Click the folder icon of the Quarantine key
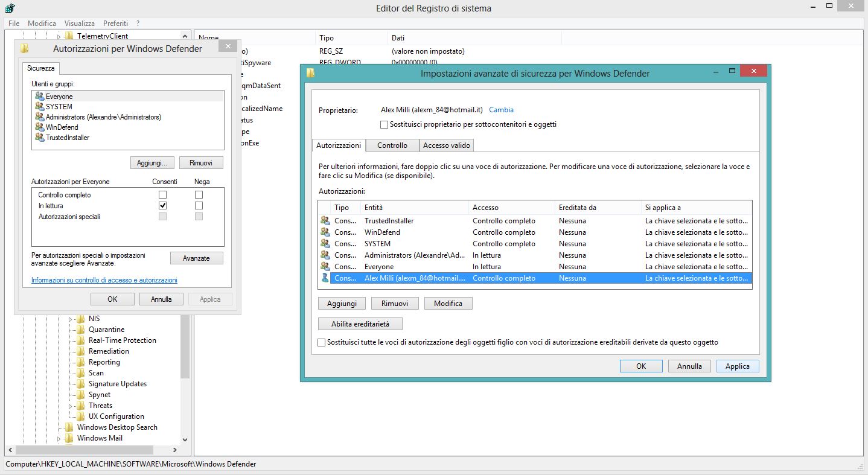 coord(81,330)
